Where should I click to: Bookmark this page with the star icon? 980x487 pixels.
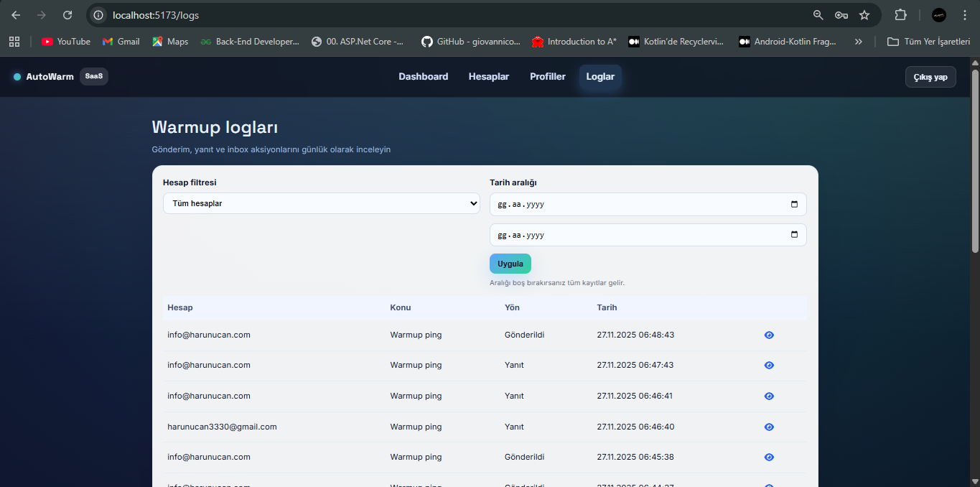[x=864, y=15]
